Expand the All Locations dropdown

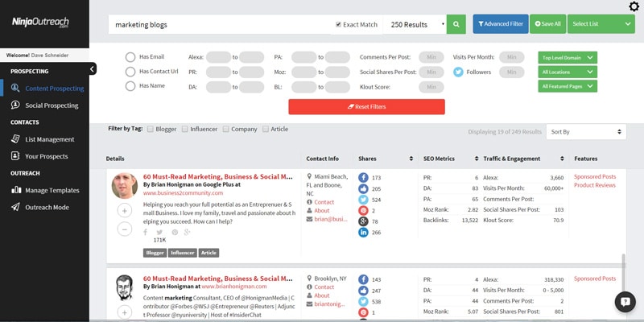coord(568,72)
